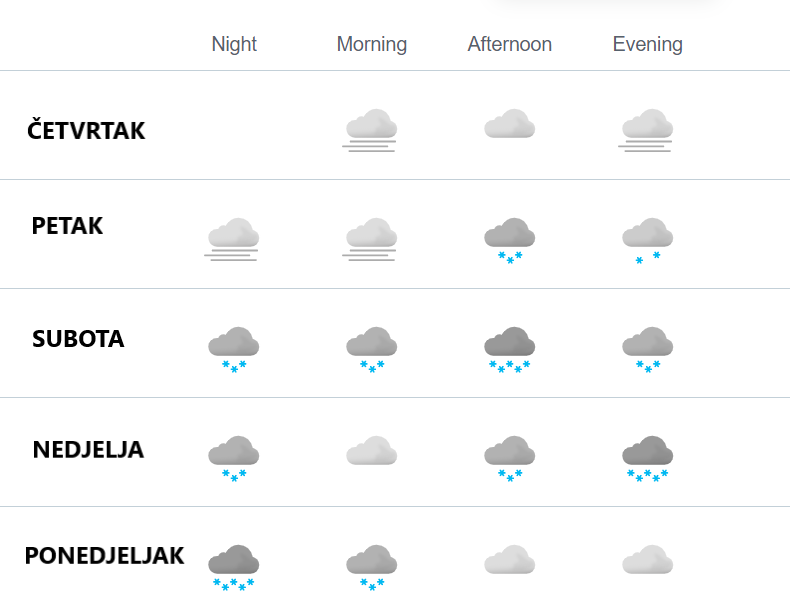The height and width of the screenshot is (614, 790).
Task: Click Nedjelja evening heavy snow icon
Action: click(647, 459)
